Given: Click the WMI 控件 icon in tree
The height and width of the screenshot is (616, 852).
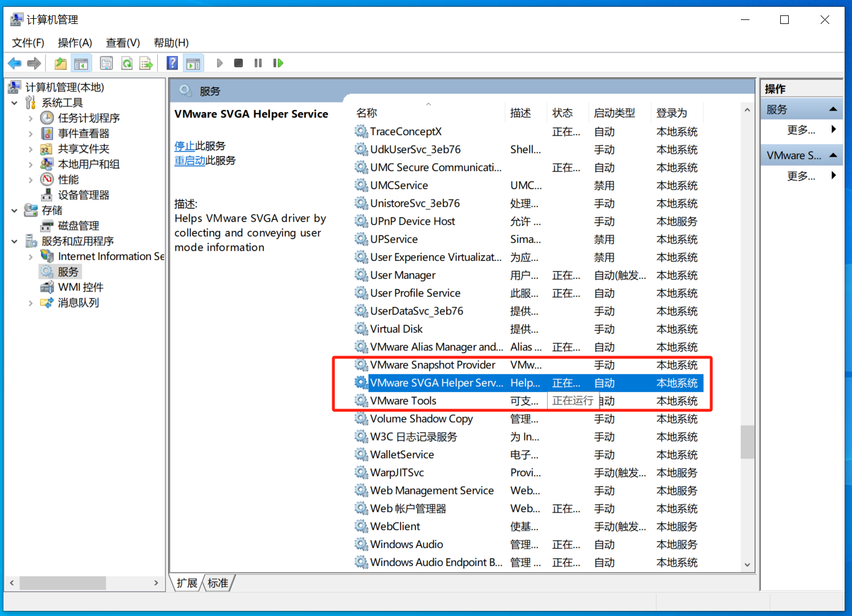Looking at the screenshot, I should [47, 287].
